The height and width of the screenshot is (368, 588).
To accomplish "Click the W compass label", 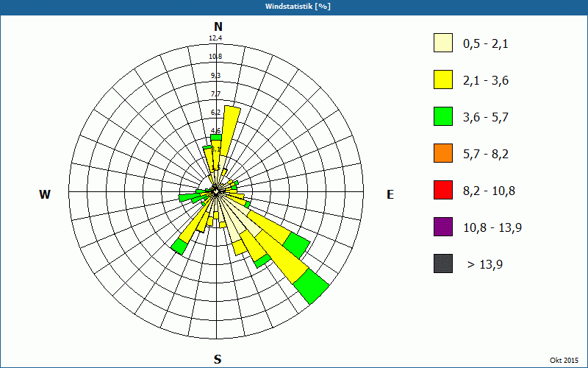I will pyautogui.click(x=45, y=194).
